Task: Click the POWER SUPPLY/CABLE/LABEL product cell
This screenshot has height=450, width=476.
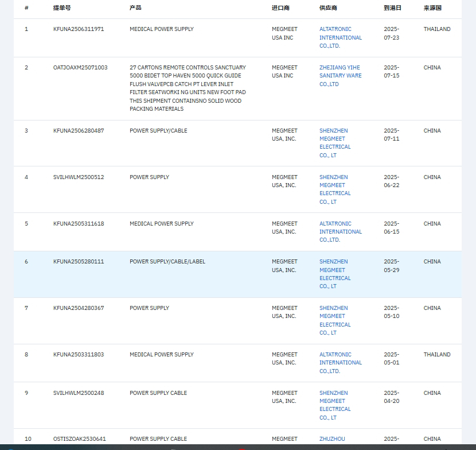Action: coord(167,262)
